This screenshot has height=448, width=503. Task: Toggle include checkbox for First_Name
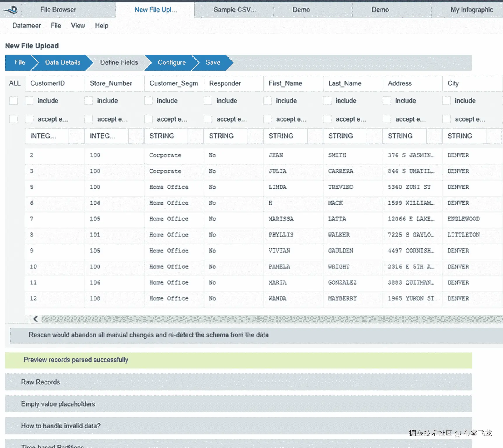[268, 101]
